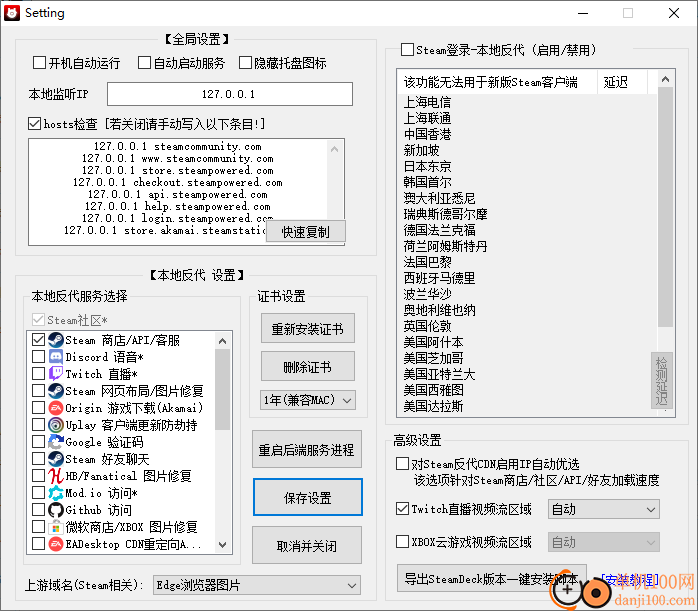Click the app icon in the title bar
Image resolution: width=698 pixels, height=611 pixels.
[x=12, y=13]
